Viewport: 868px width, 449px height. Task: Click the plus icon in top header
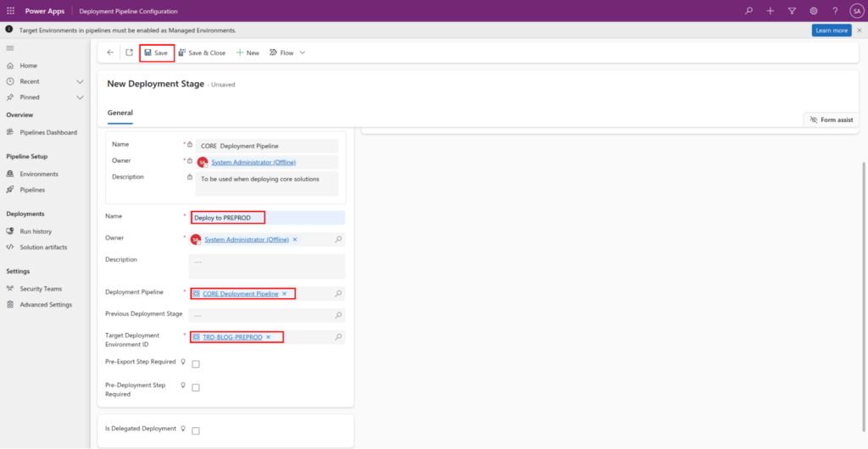(770, 11)
